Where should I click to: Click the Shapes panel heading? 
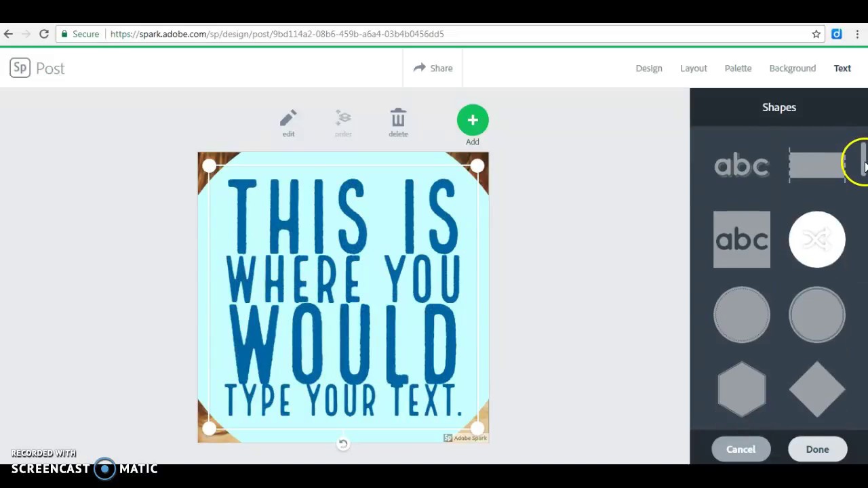[x=779, y=107]
